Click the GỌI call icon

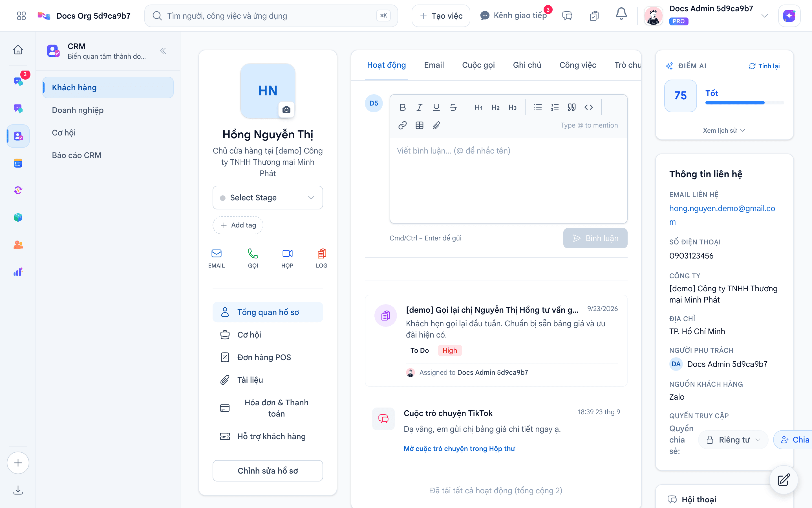[x=253, y=258]
